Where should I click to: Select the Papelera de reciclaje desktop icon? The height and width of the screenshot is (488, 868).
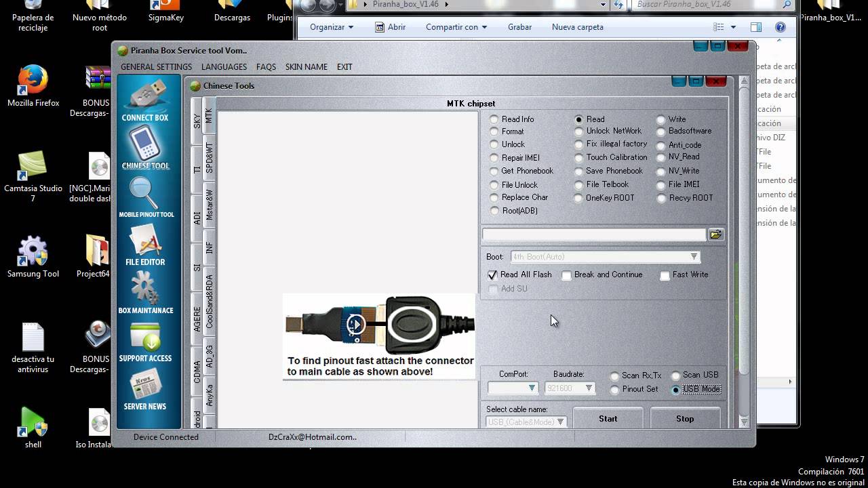click(33, 17)
